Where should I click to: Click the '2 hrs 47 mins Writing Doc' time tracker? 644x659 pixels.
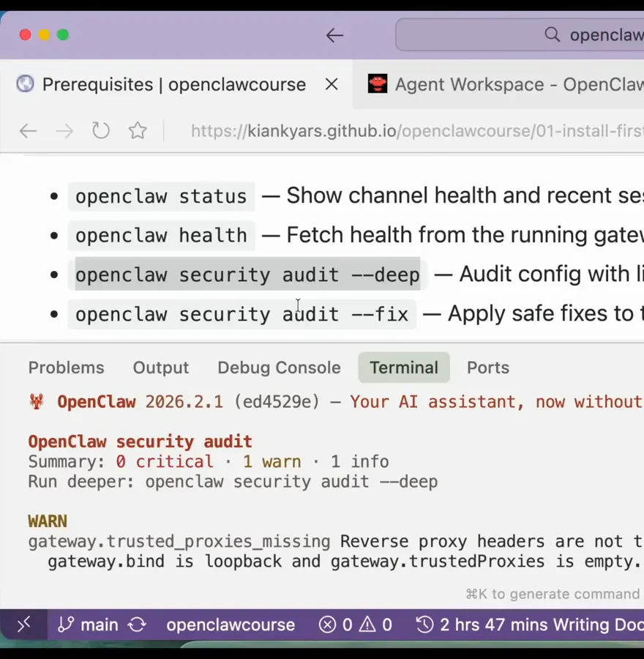tap(530, 625)
